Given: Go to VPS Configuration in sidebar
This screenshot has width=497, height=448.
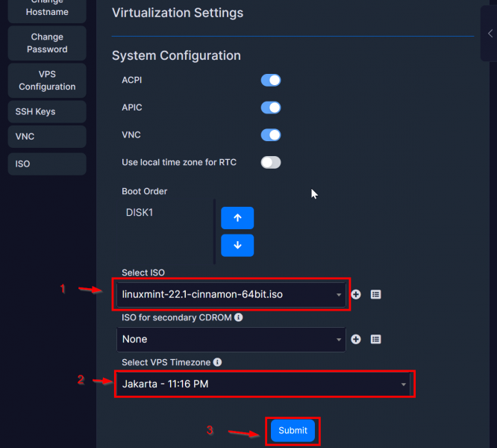Looking at the screenshot, I should [47, 80].
